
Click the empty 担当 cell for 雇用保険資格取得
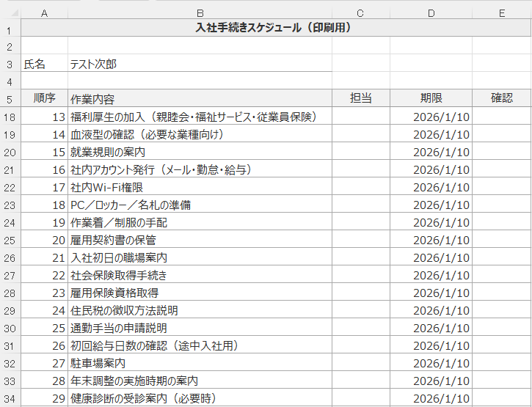point(361,293)
